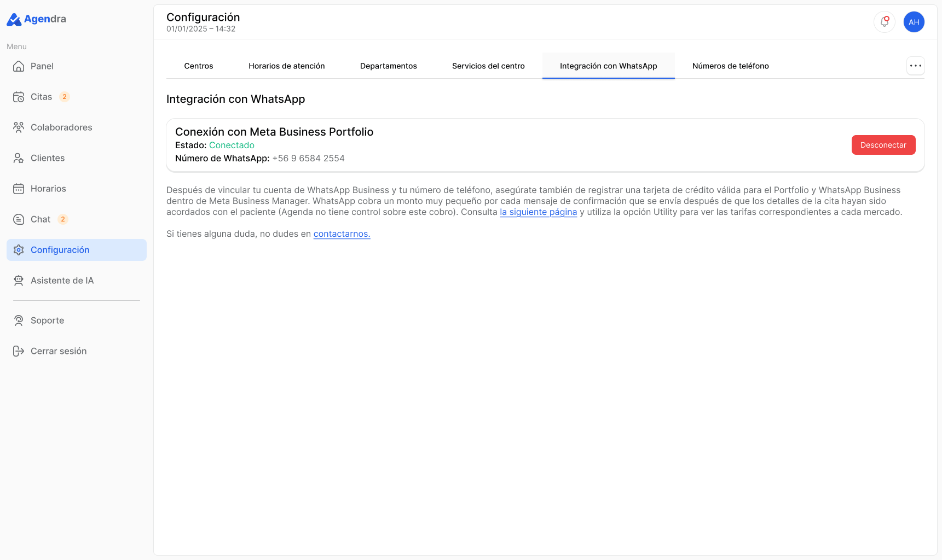
Task: Open Clientes menu item
Action: tap(77, 158)
